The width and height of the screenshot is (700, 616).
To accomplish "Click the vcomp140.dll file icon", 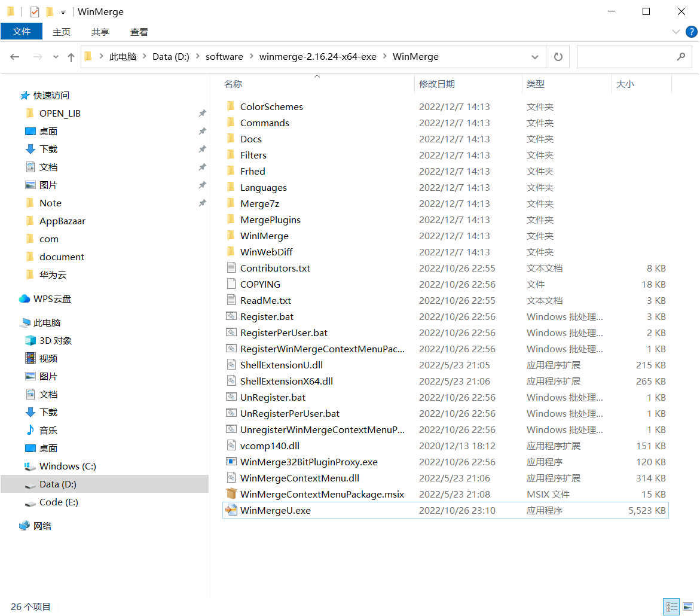I will click(x=231, y=446).
